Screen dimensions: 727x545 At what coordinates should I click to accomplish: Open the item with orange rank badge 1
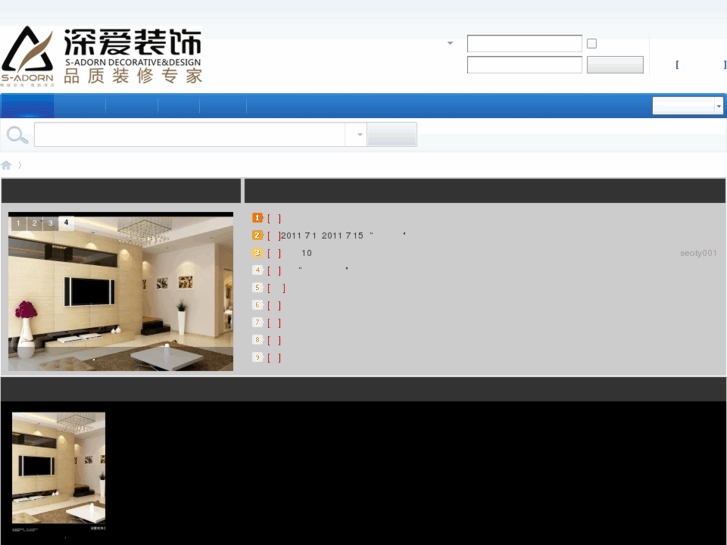[x=257, y=218]
